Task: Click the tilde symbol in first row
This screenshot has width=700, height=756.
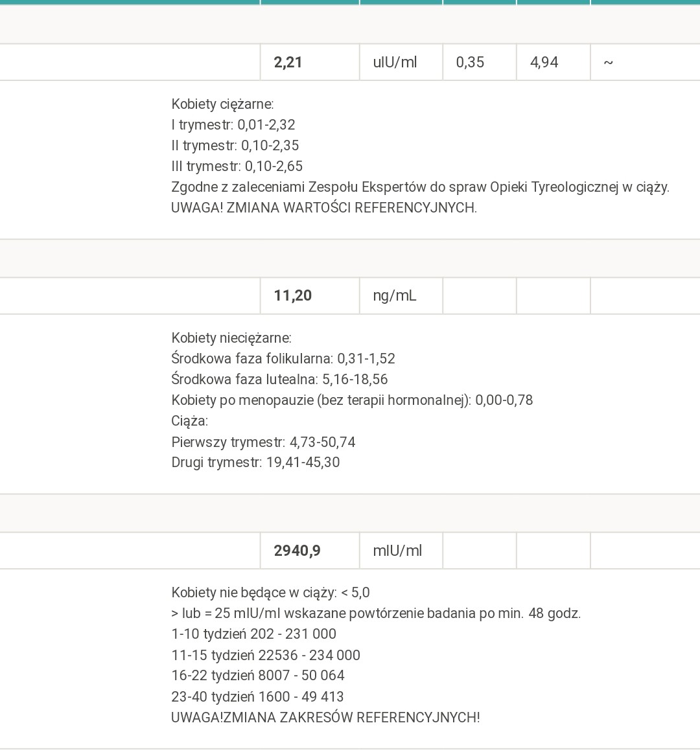Action: (x=608, y=62)
